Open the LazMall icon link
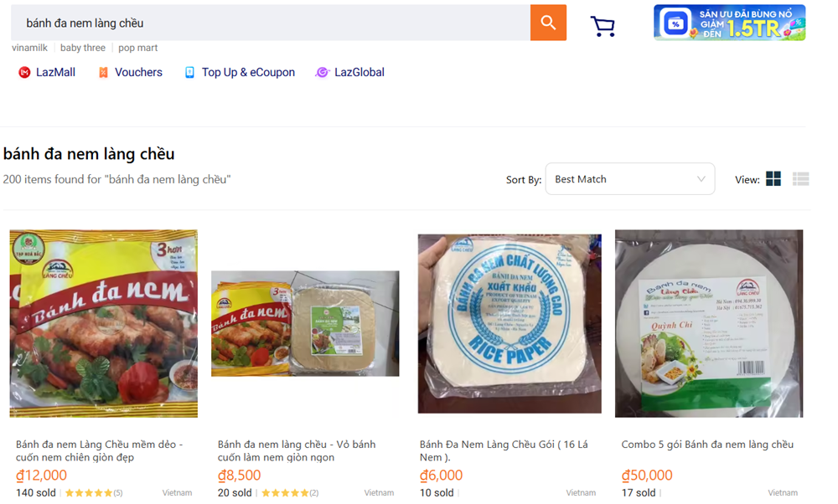 (24, 73)
